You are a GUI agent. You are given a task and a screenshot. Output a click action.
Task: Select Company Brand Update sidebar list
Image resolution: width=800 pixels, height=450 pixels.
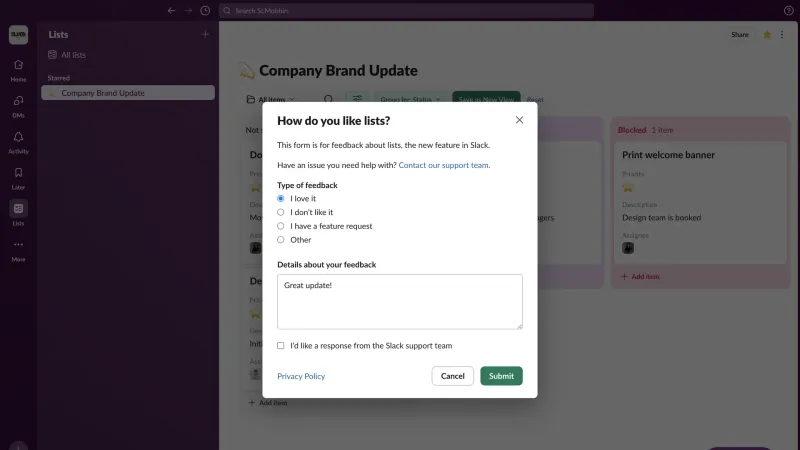(x=128, y=93)
